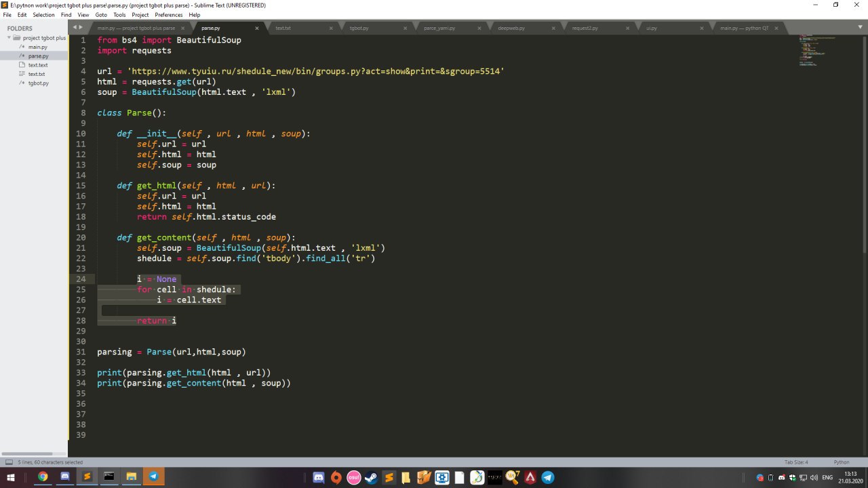The height and width of the screenshot is (488, 868).
Task: Close the ui.py tab
Action: click(701, 28)
